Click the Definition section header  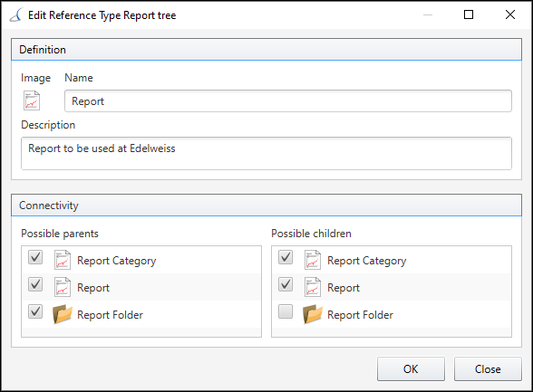[x=266, y=50]
